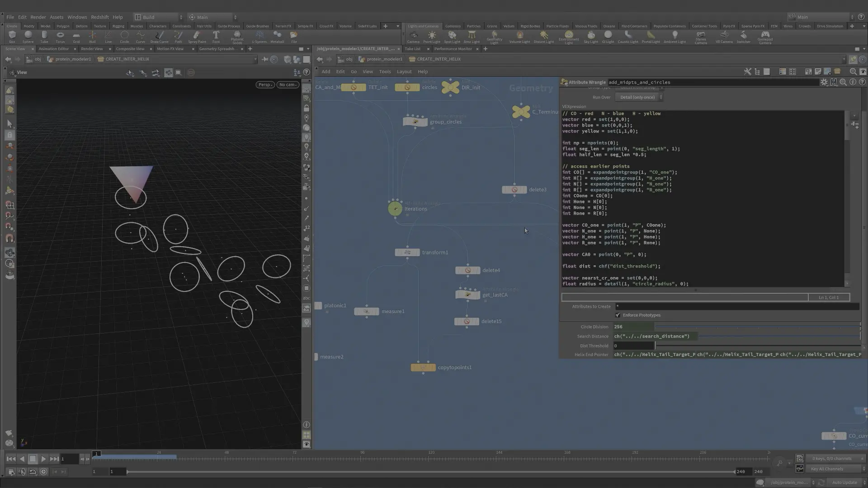
Task: Switch to the Geometry Spreadsheet tab
Action: click(x=218, y=49)
